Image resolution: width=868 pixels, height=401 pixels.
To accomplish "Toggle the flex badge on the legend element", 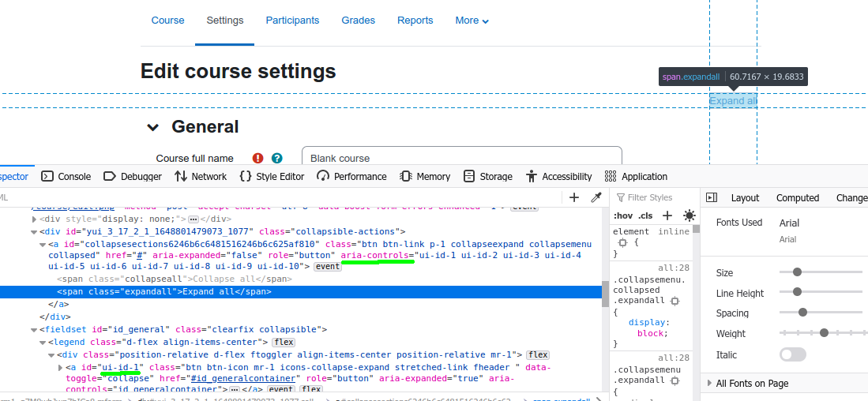I will coord(284,343).
